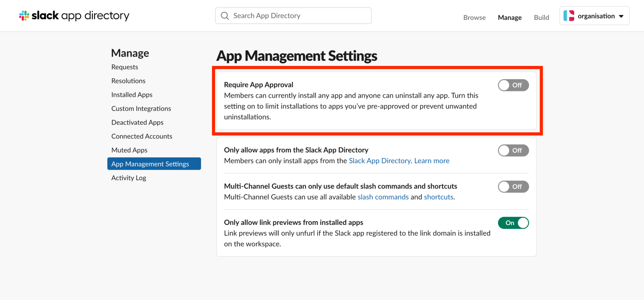Open the Slack App Directory link
644x300 pixels.
380,161
